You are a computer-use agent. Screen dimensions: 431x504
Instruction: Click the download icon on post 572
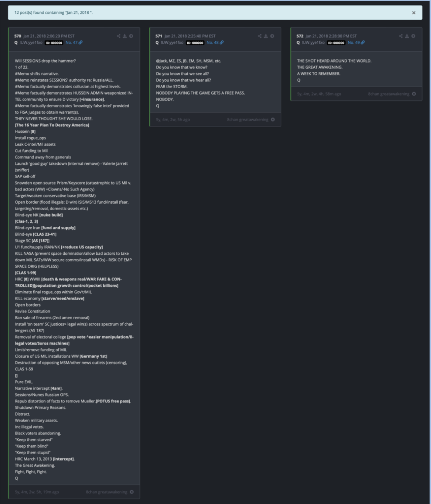pyautogui.click(x=407, y=36)
